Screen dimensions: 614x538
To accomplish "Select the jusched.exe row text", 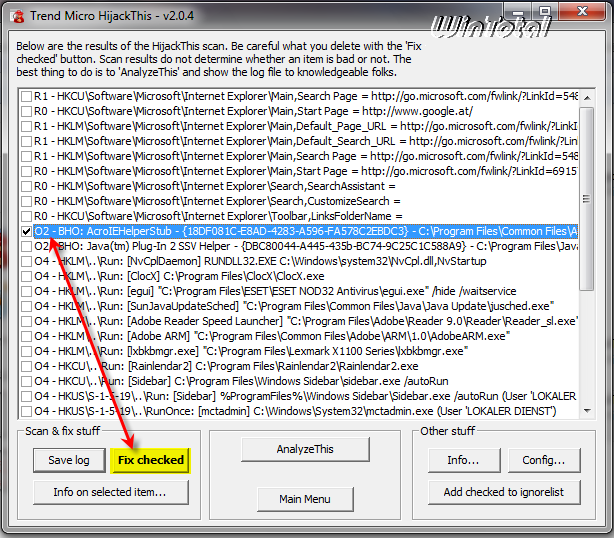I will click(x=294, y=306).
